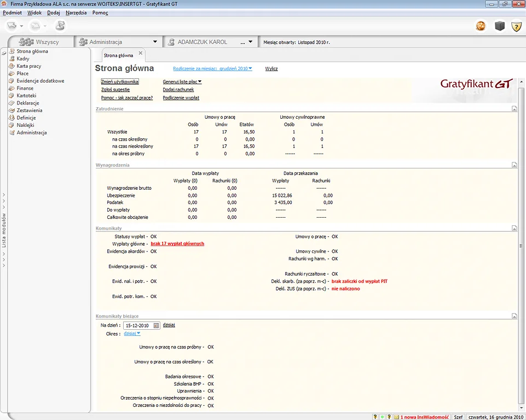
Task: Click the pin icon on the module list
Action: (x=4, y=53)
